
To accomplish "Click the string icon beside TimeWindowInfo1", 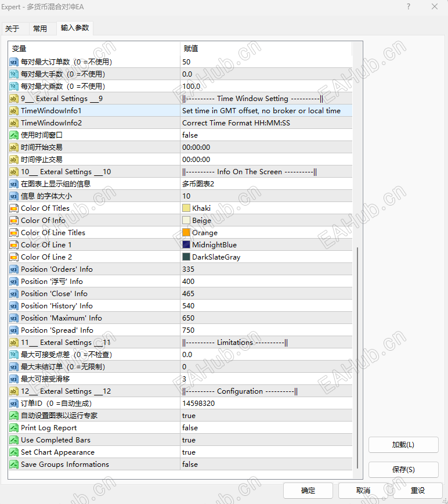I will pos(13,111).
